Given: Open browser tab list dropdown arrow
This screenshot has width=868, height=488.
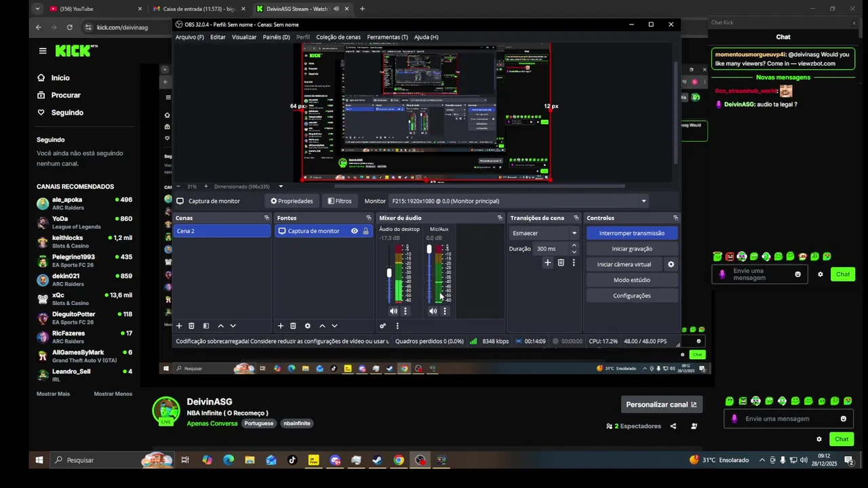Looking at the screenshot, I should click(x=37, y=9).
